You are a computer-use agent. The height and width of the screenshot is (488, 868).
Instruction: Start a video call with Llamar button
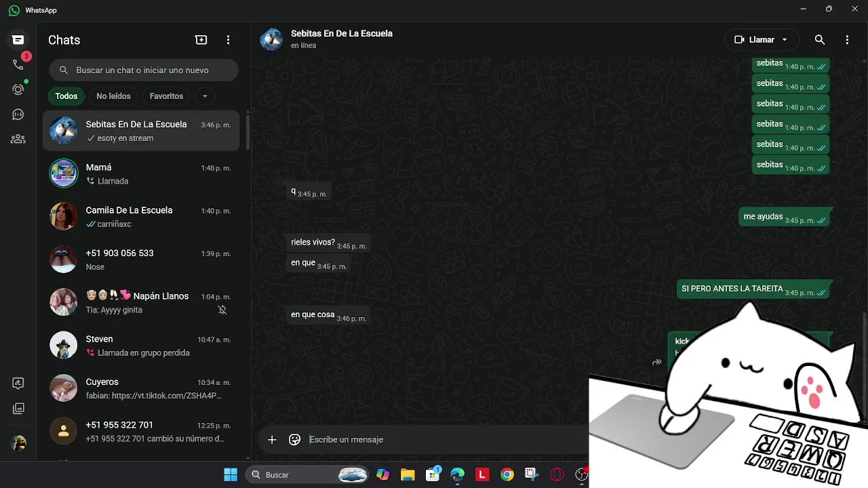[x=754, y=40]
